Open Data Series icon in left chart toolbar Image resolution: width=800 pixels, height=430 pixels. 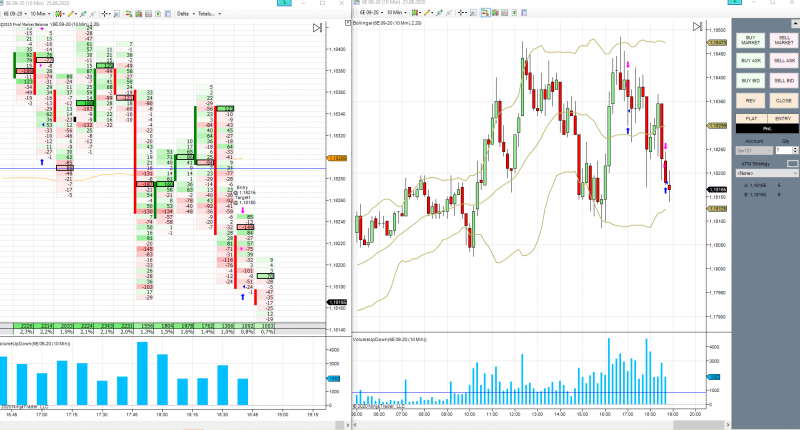click(138, 14)
